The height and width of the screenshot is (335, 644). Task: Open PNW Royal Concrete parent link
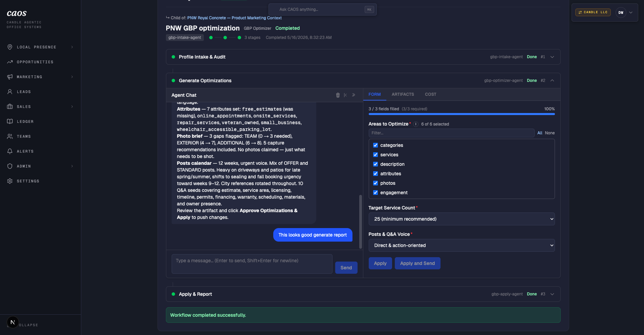[x=234, y=18]
